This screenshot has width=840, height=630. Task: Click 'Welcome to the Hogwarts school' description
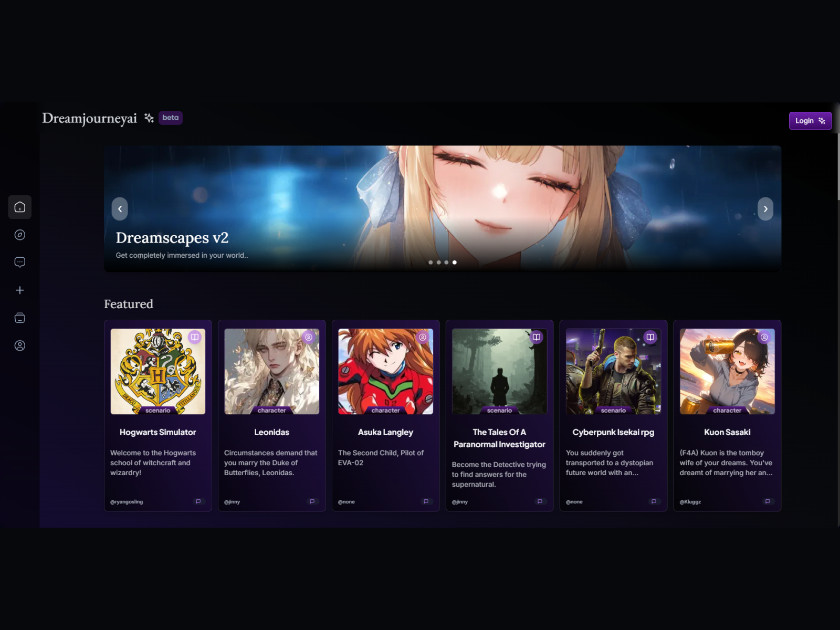point(153,463)
